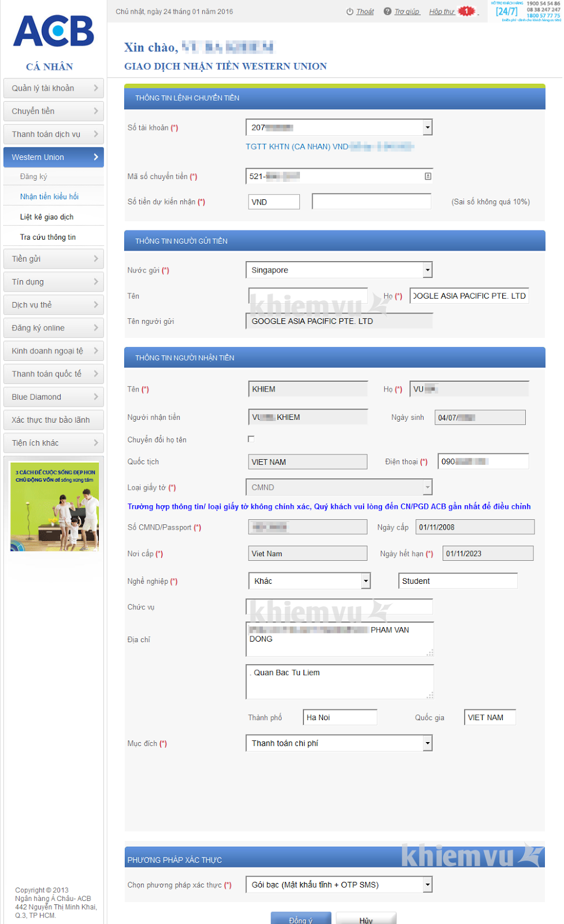The height and width of the screenshot is (924, 564).
Task: Click the Thoát power icon
Action: (x=350, y=12)
